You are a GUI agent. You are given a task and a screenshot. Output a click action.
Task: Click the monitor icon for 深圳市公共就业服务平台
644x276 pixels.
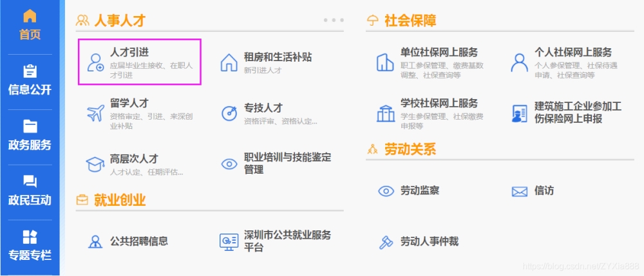pos(229,242)
